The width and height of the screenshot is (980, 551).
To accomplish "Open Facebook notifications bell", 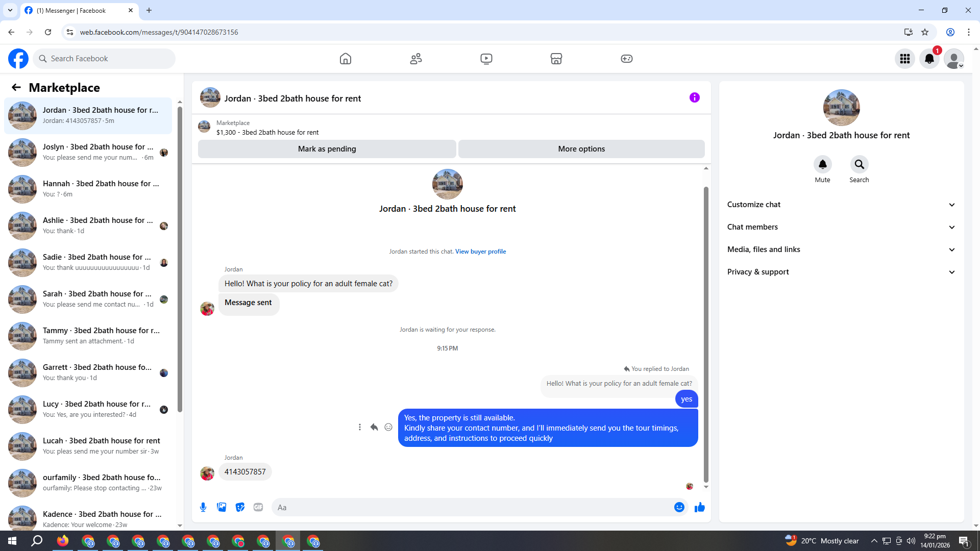I will coord(929,59).
